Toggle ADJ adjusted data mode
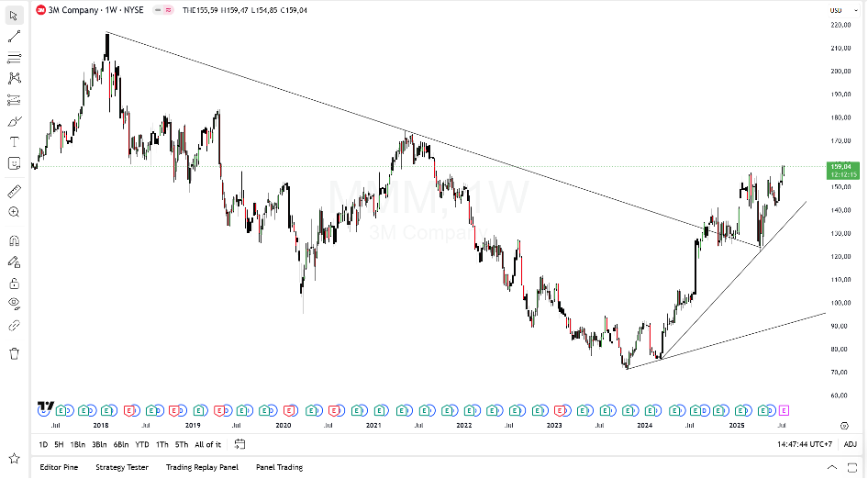Image resolution: width=868 pixels, height=479 pixels. (851, 444)
